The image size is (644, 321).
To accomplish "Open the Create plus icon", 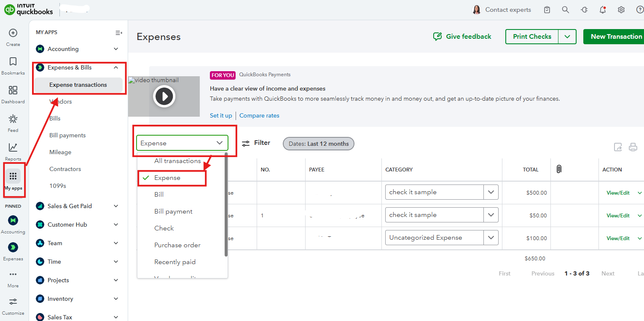I will [x=13, y=33].
